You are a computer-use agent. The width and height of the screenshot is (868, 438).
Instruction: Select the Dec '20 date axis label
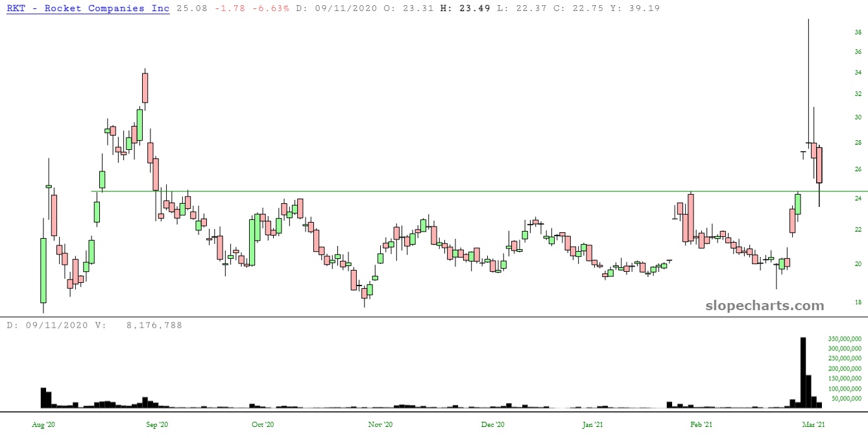point(493,424)
